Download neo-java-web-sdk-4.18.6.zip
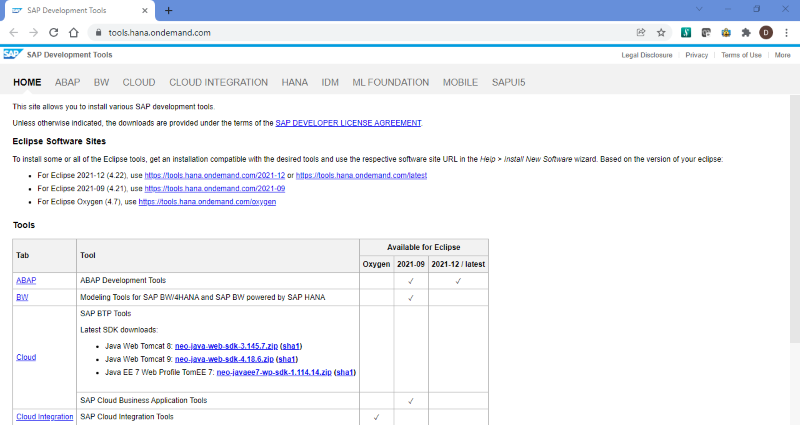The height and width of the screenshot is (425, 800). click(224, 359)
